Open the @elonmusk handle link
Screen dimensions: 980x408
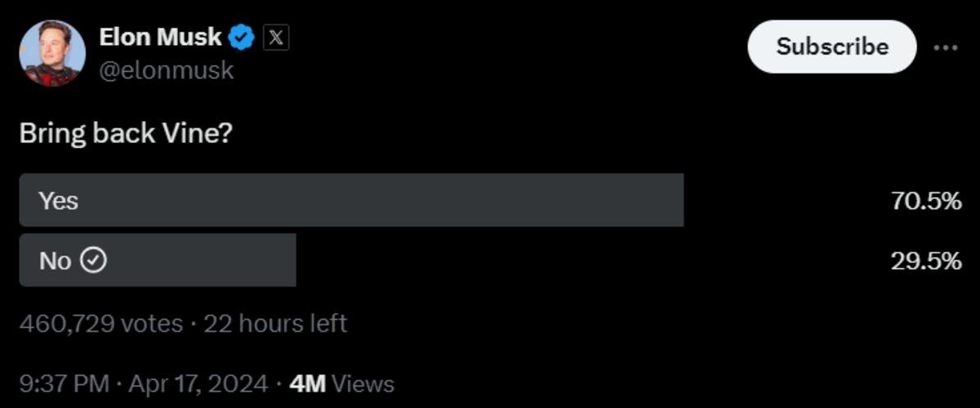[166, 70]
